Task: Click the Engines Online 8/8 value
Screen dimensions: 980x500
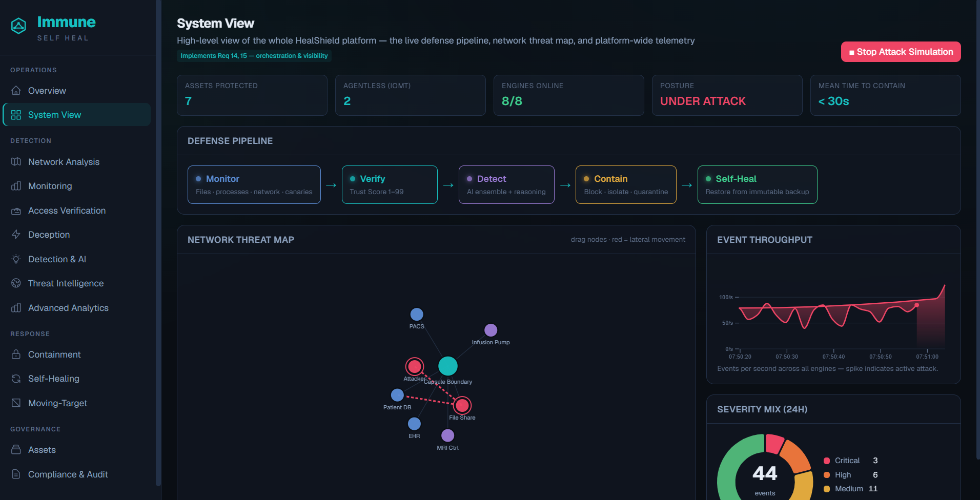Action: pos(512,101)
